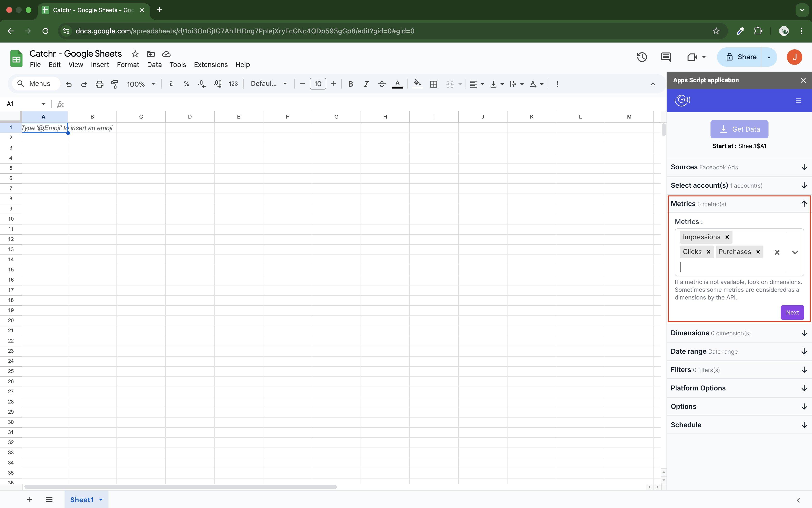Open version history clock icon

[642, 57]
